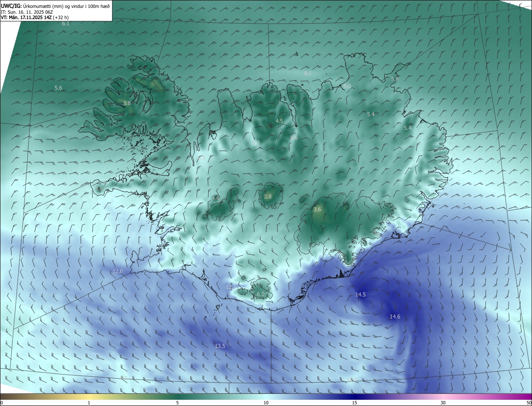The width and height of the screenshot is (532, 406).
Task: Click the 14.6 value label on the map
Action: pos(395,316)
